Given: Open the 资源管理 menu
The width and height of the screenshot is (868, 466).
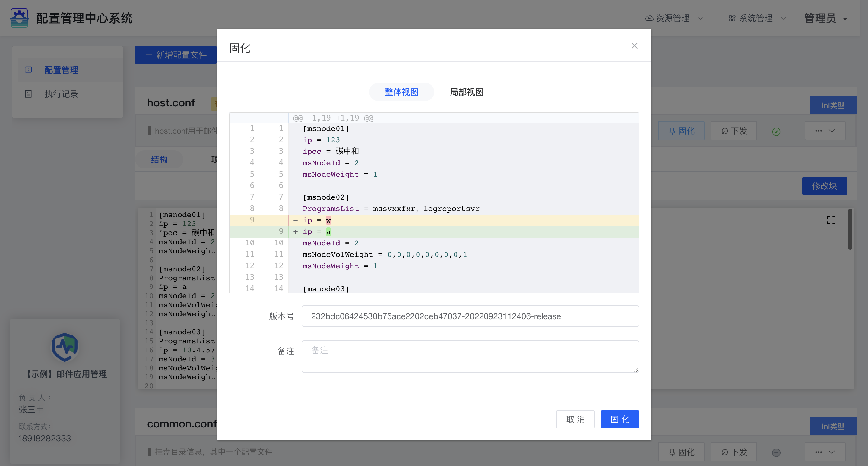Looking at the screenshot, I should point(674,18).
